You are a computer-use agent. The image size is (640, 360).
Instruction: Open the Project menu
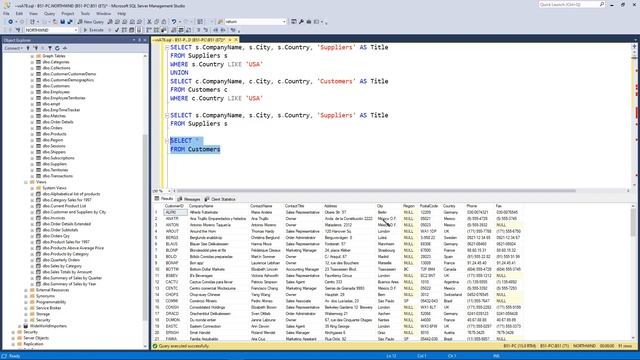(x=68, y=13)
